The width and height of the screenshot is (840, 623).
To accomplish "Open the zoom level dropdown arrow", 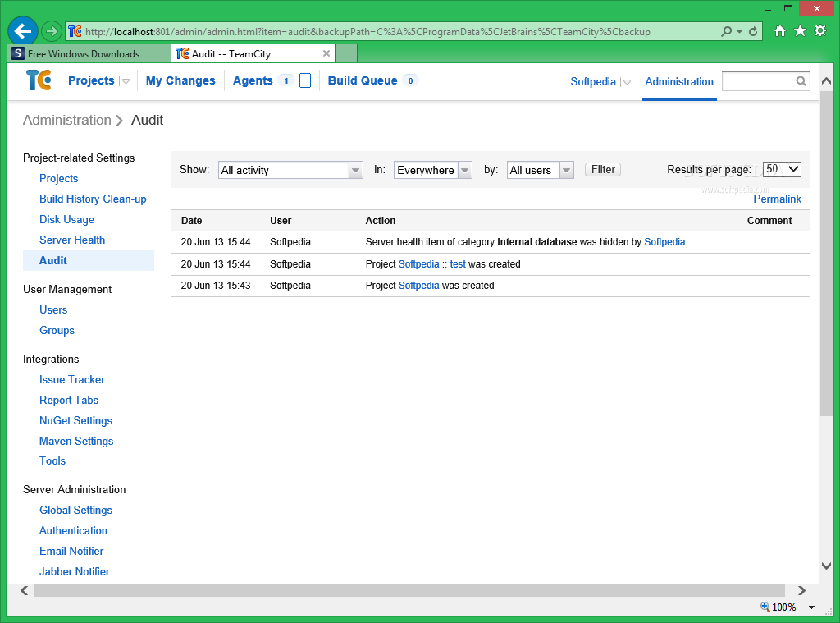I will (811, 607).
